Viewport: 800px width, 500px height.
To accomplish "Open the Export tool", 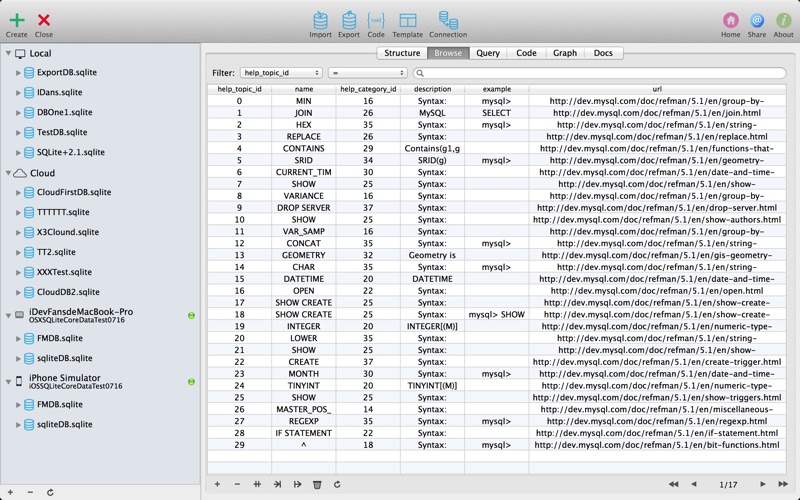I will pos(349,20).
